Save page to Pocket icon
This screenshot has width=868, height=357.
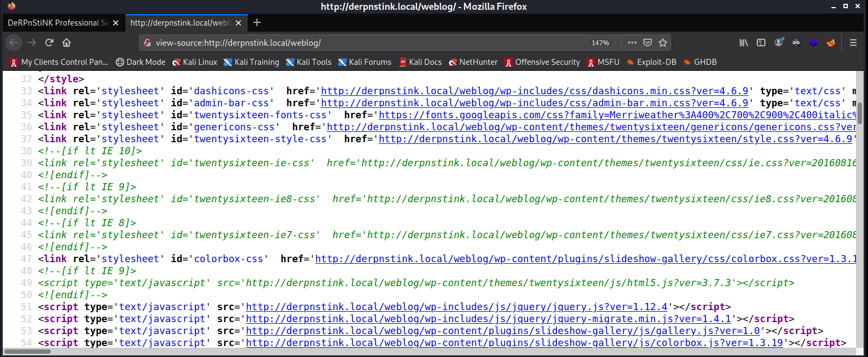coord(648,43)
